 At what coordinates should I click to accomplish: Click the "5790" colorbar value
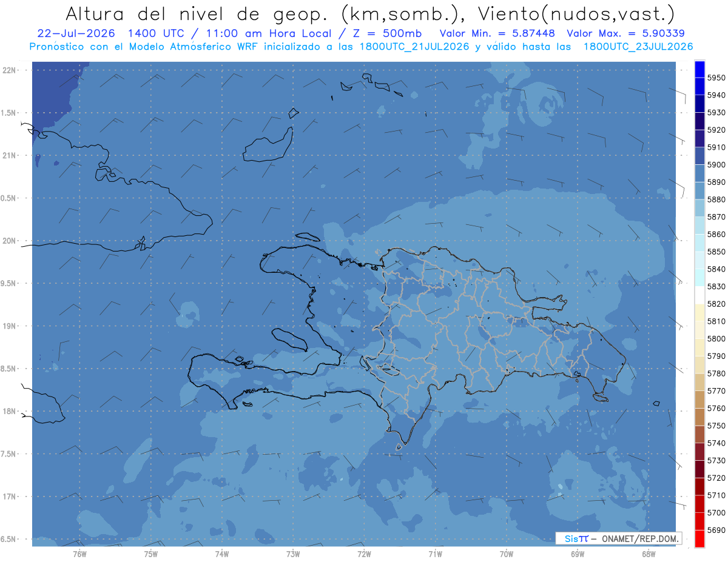[x=716, y=356]
